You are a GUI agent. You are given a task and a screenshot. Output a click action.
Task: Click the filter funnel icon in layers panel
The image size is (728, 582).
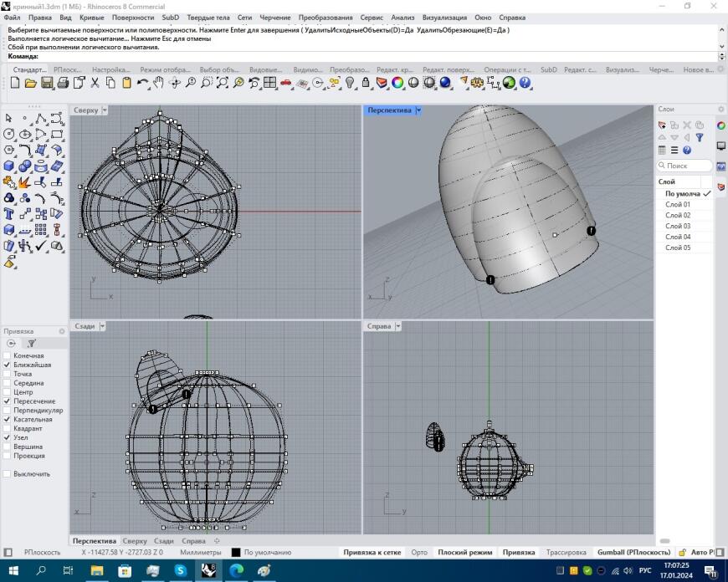point(700,137)
